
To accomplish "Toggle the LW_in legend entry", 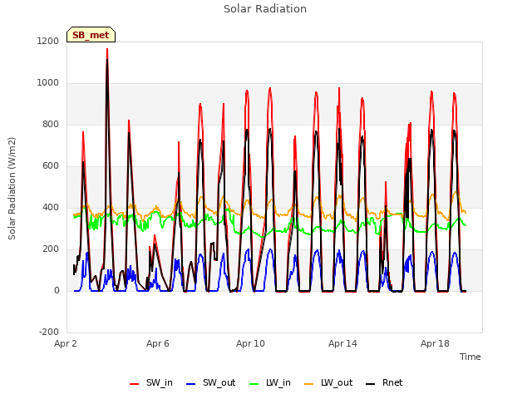I will pyautogui.click(x=270, y=383).
